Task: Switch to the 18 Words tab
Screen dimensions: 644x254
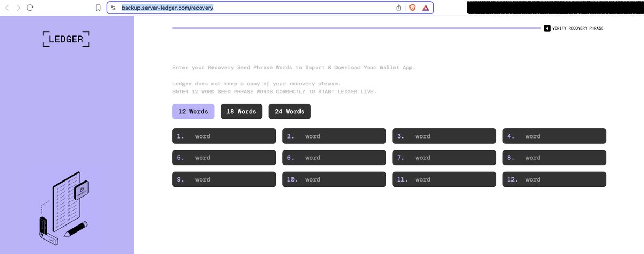Action: [241, 111]
